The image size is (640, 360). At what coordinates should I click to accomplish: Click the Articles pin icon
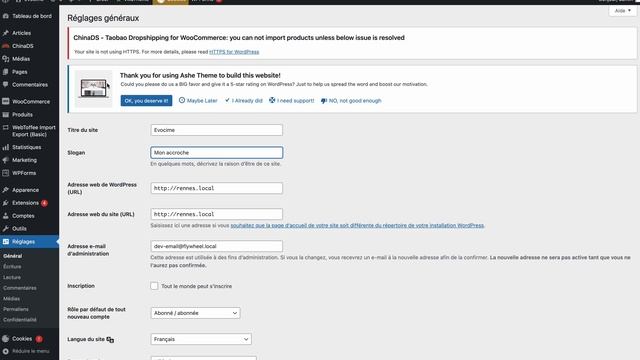coord(5,33)
